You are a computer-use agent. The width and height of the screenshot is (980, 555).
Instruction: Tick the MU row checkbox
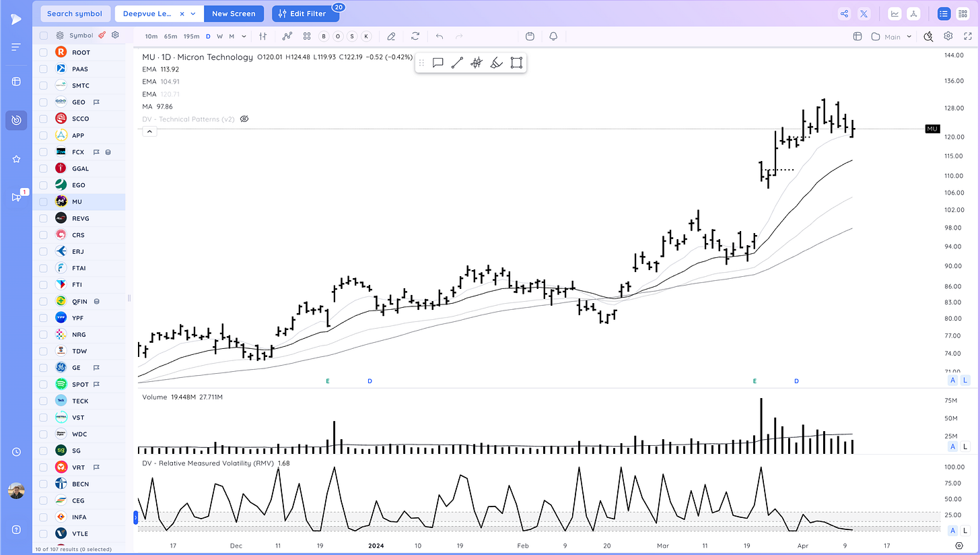[x=43, y=201]
